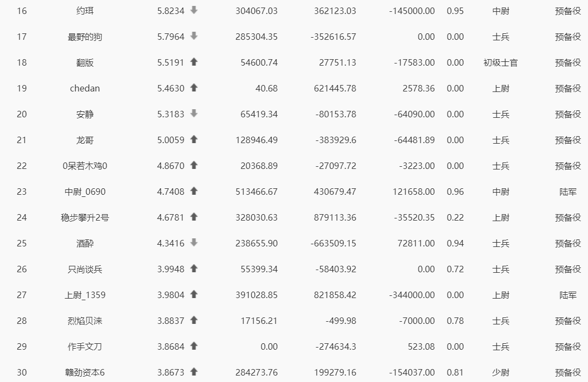Click the up arrow in 龙哥 row
The image size is (588, 382).
(x=194, y=139)
